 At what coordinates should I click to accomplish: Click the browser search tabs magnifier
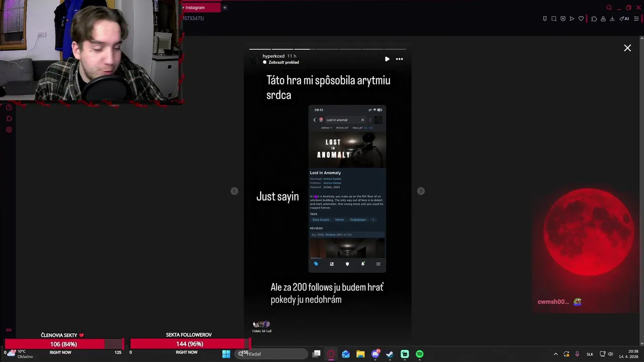click(x=609, y=8)
